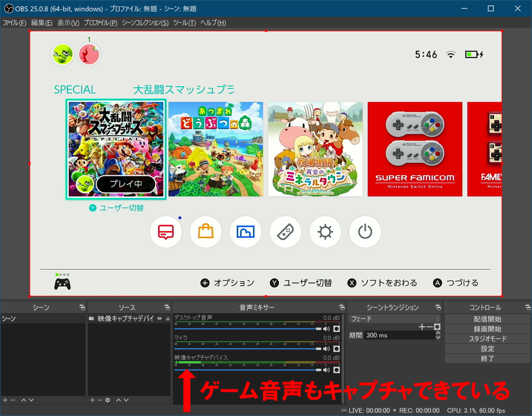Click the power icon in the preview
Viewport: 532px width, 416px height.
(x=365, y=232)
